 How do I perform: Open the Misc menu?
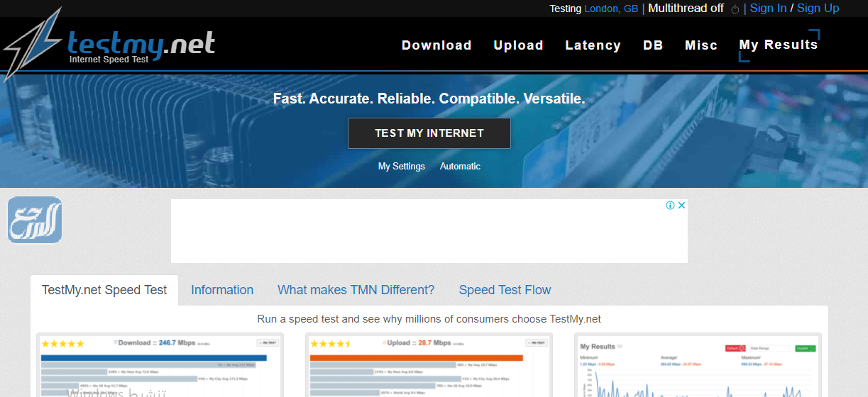(x=701, y=45)
